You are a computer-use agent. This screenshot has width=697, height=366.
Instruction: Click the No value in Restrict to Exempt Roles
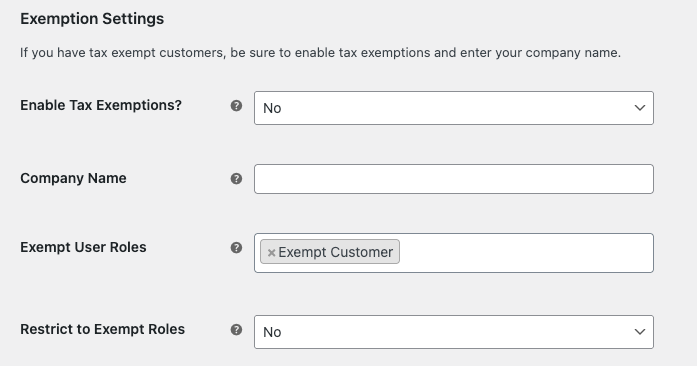(x=272, y=332)
